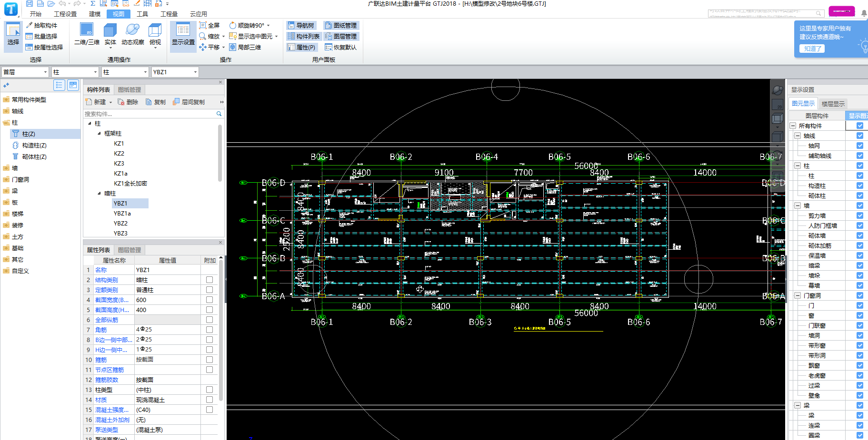Click the 结构类别 property link
This screenshot has height=440, width=868.
tap(107, 280)
